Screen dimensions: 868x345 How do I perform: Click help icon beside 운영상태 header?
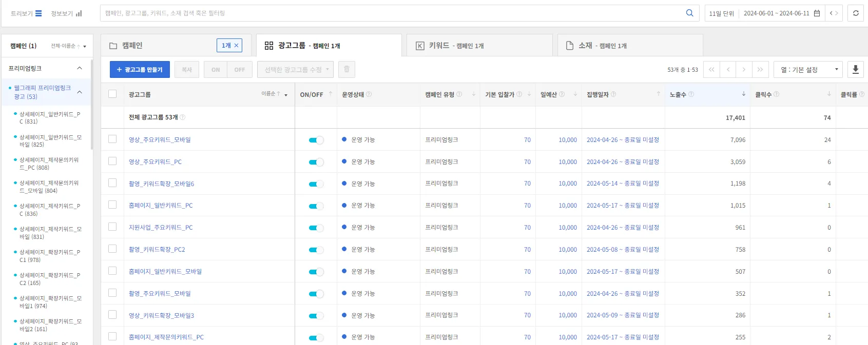[369, 94]
